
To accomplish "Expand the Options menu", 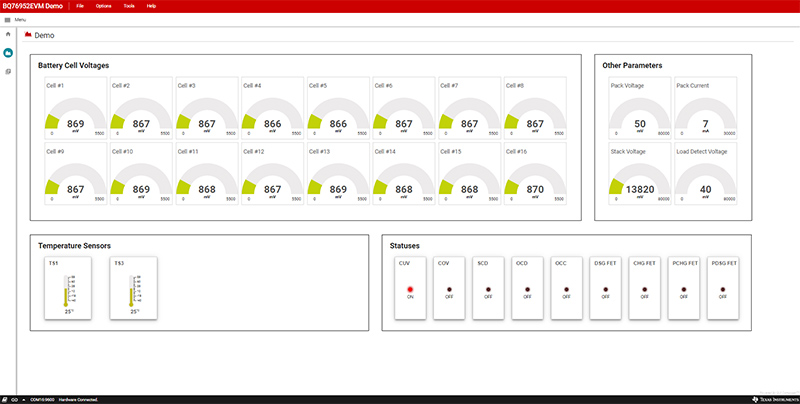I will pos(104,6).
